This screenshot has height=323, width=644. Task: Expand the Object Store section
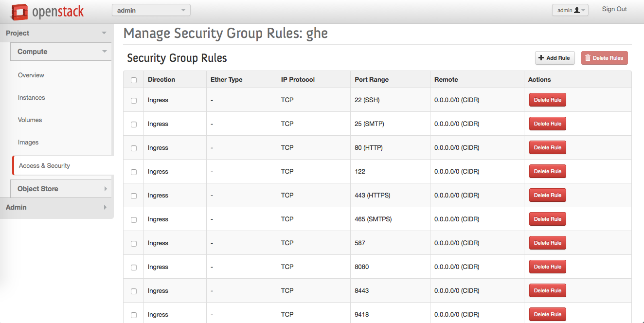[x=61, y=189]
